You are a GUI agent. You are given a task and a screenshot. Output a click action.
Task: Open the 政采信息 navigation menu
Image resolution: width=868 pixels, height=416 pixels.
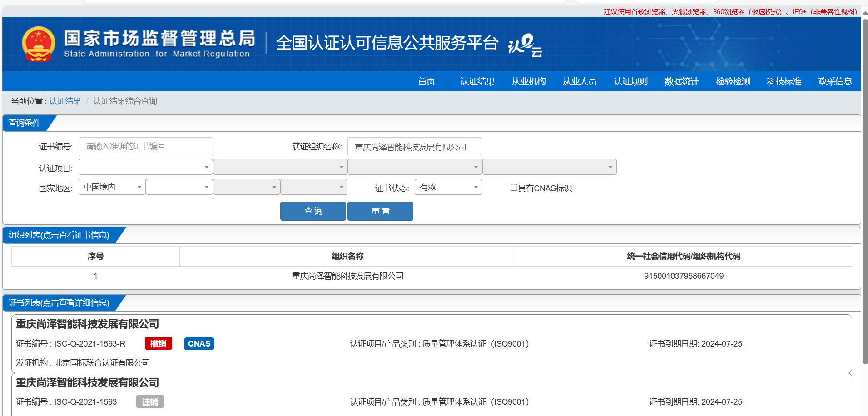point(835,81)
